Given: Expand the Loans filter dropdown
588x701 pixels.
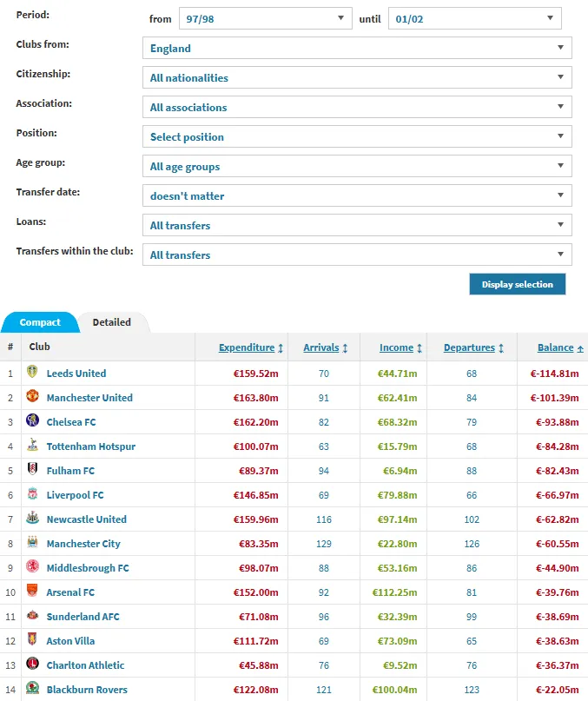Looking at the screenshot, I should [x=357, y=226].
